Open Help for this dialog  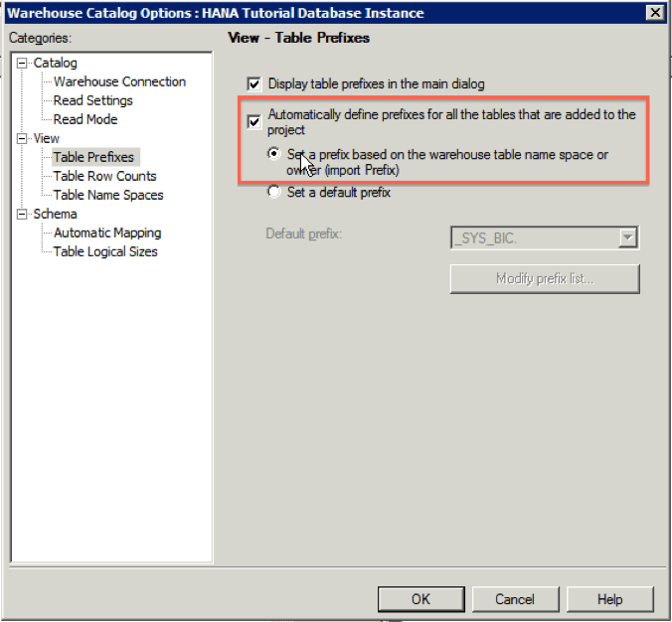[x=609, y=599]
